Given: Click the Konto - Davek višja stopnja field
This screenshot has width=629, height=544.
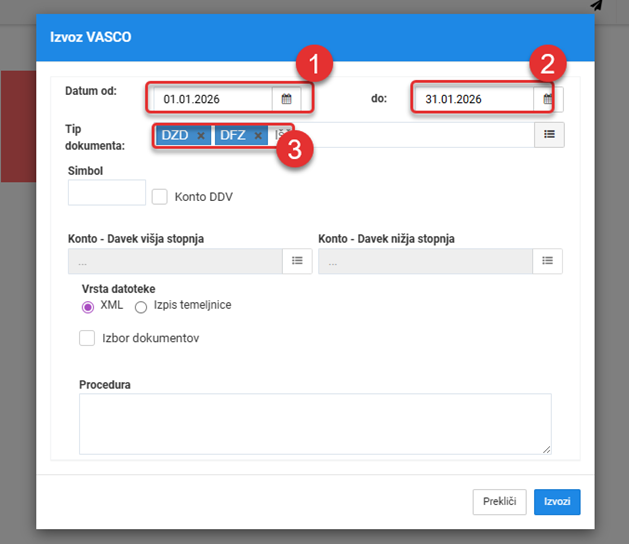Looking at the screenshot, I should [x=175, y=261].
